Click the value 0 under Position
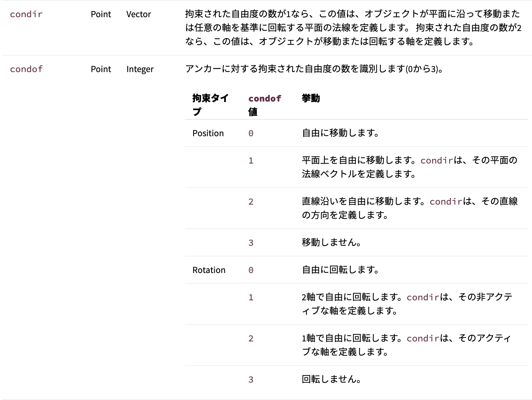Viewport: 532px width, 400px height. click(250, 133)
